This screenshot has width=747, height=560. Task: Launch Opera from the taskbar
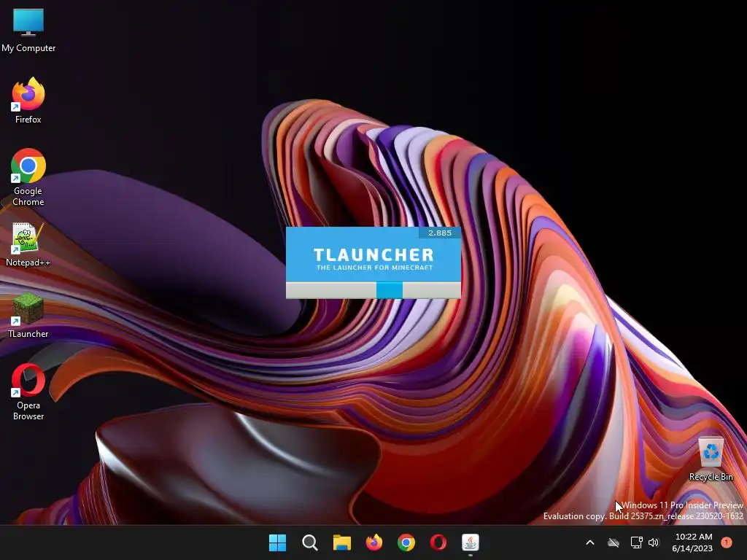click(438, 542)
